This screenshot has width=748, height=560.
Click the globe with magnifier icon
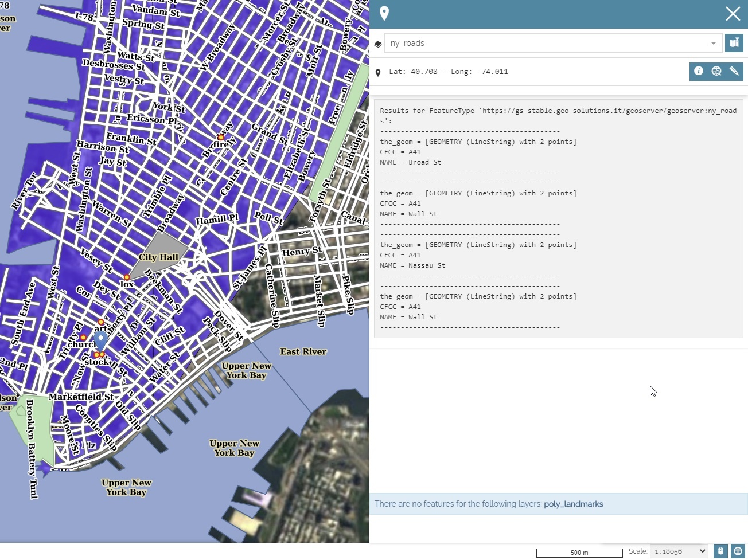pos(716,71)
